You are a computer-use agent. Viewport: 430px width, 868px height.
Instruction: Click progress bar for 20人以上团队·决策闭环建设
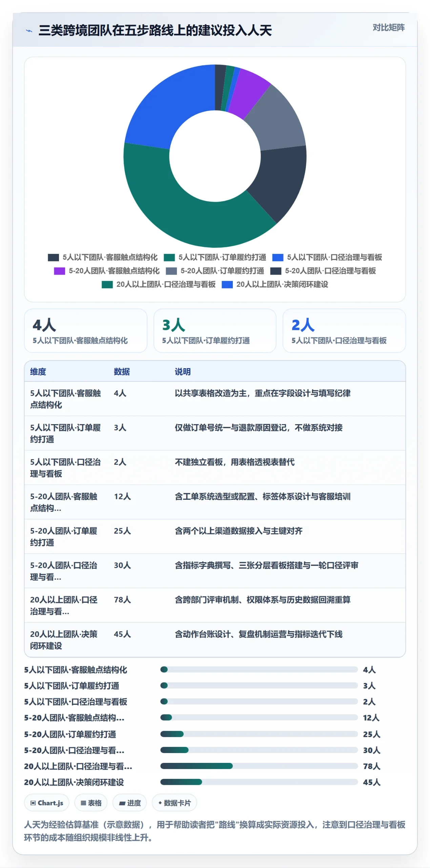(259, 782)
